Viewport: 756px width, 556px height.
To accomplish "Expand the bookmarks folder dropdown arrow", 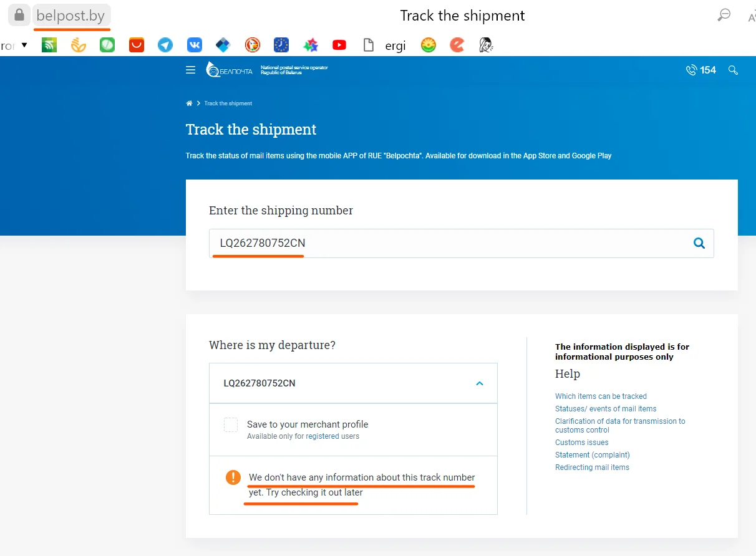I will click(x=24, y=45).
